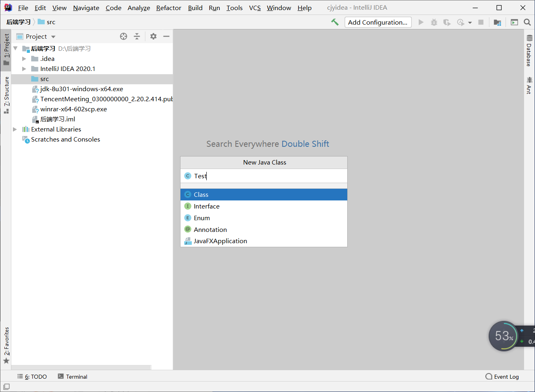The height and width of the screenshot is (392, 535).
Task: Click the Collapse All icon in Project panel
Action: (137, 36)
